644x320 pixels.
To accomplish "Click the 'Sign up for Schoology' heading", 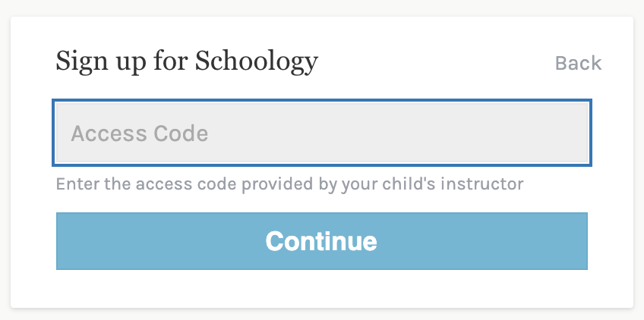I will 187,61.
